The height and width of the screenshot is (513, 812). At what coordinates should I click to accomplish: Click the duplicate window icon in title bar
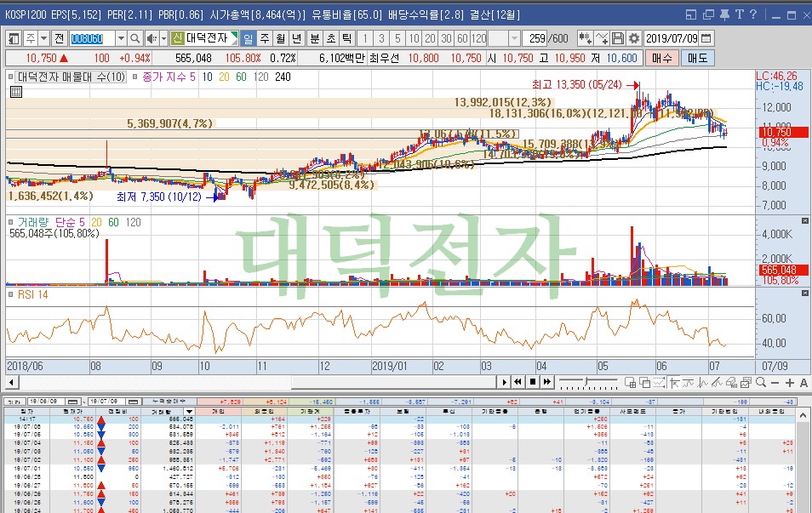coord(708,14)
